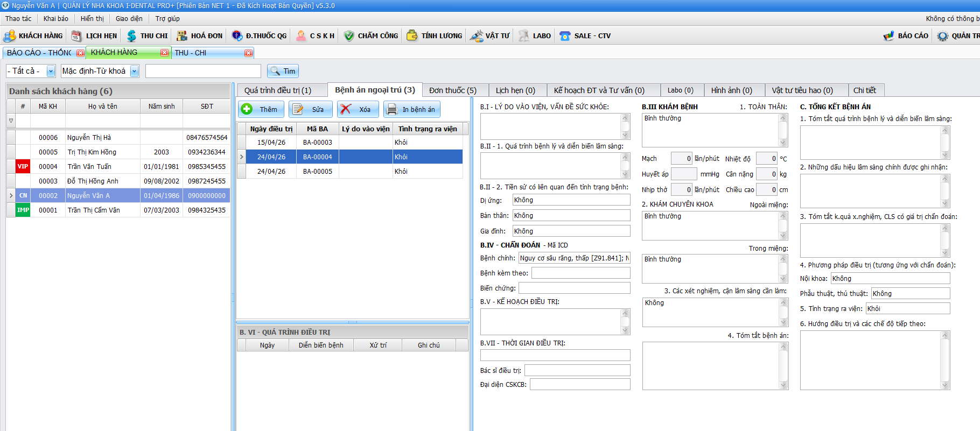
Task: Click the Bệnh chính diagnosis field
Action: coord(574,258)
